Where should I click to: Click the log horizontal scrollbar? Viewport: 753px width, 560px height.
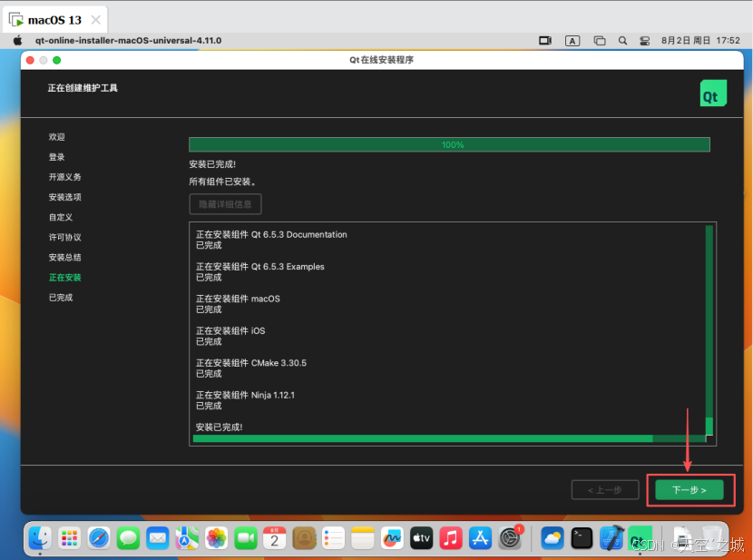pyautogui.click(x=449, y=438)
